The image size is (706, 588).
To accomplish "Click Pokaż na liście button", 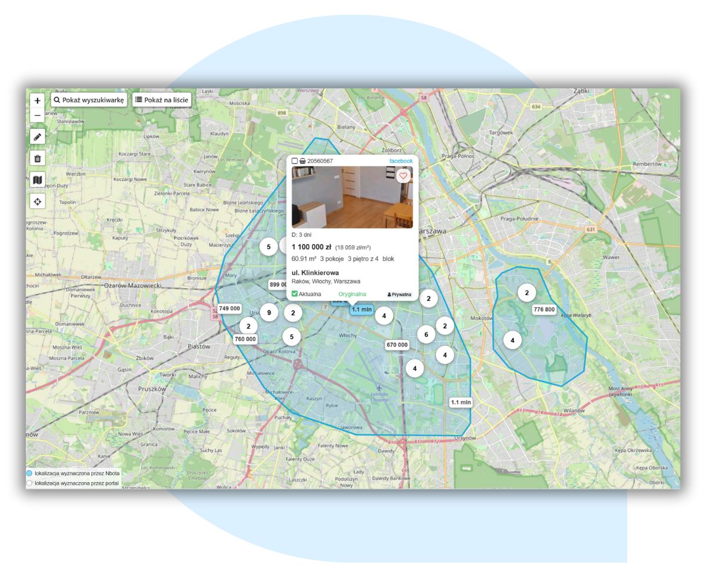I will [x=162, y=100].
